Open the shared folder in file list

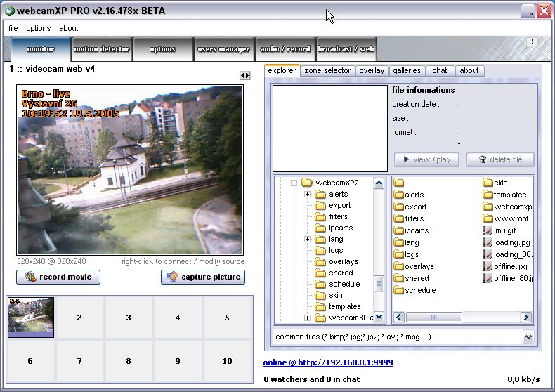click(412, 278)
